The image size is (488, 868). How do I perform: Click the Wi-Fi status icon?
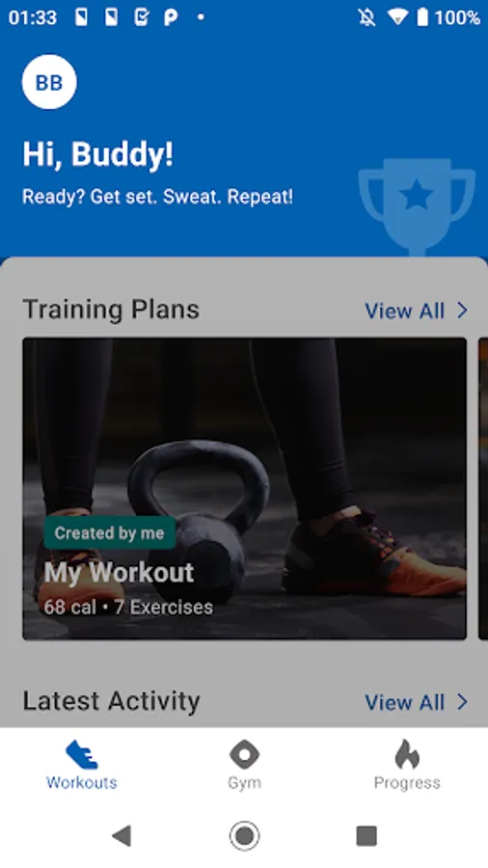pyautogui.click(x=397, y=17)
